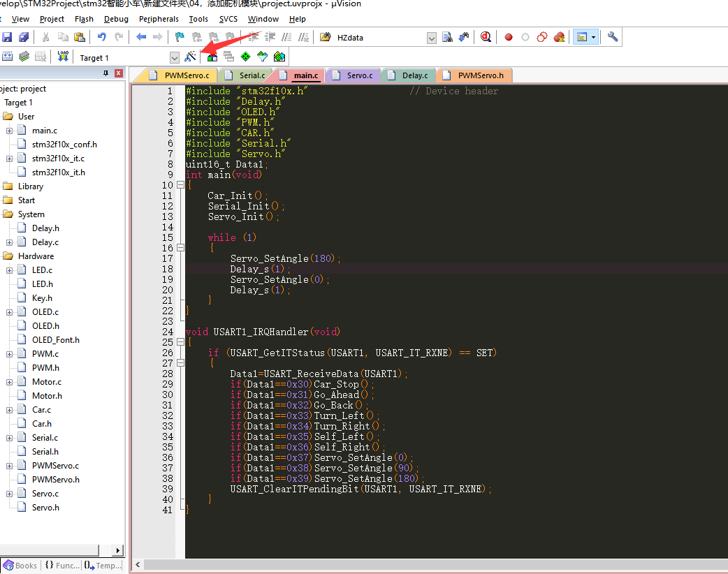Expand the main.c tree node
The image size is (728, 574).
[9, 131]
